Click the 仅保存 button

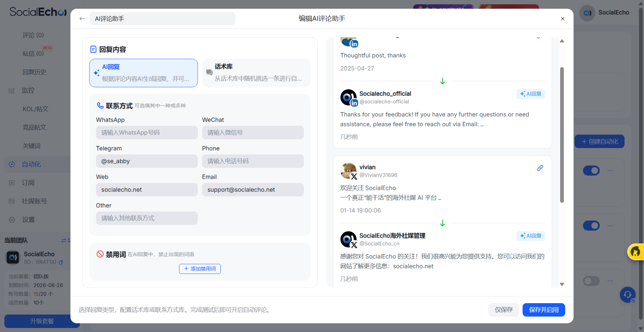(504, 310)
